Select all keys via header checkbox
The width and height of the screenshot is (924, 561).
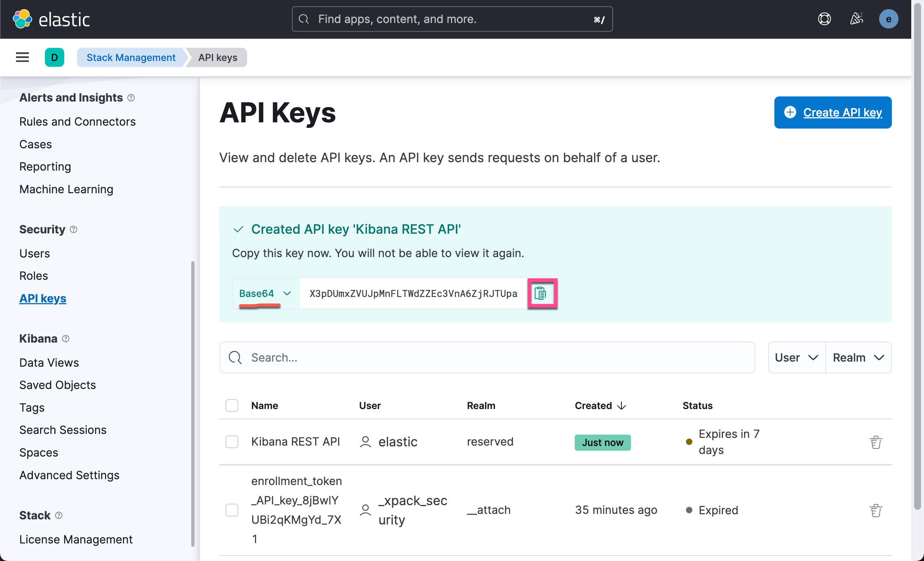tap(232, 406)
